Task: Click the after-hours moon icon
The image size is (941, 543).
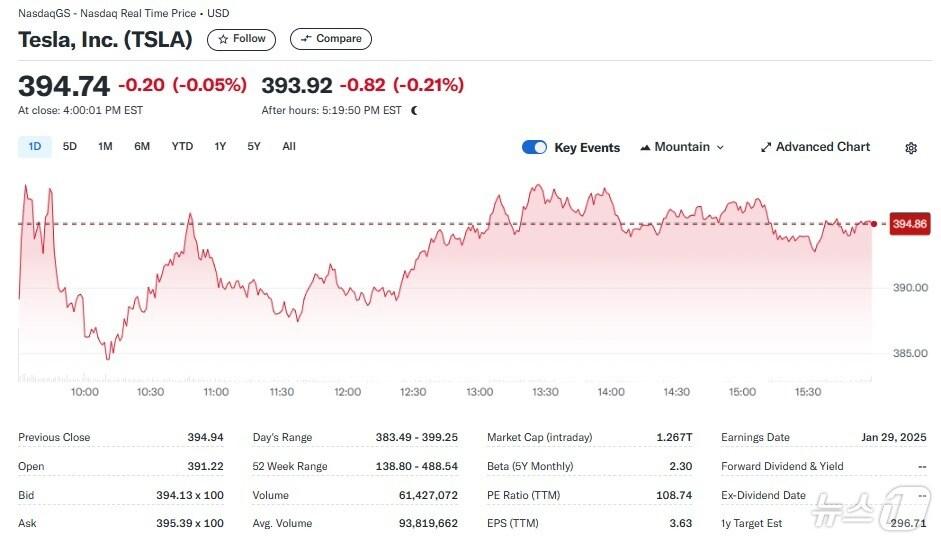Action: tap(415, 110)
